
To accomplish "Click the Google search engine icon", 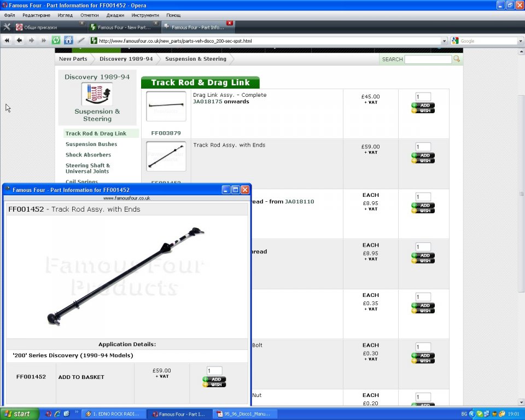I will tap(455, 41).
